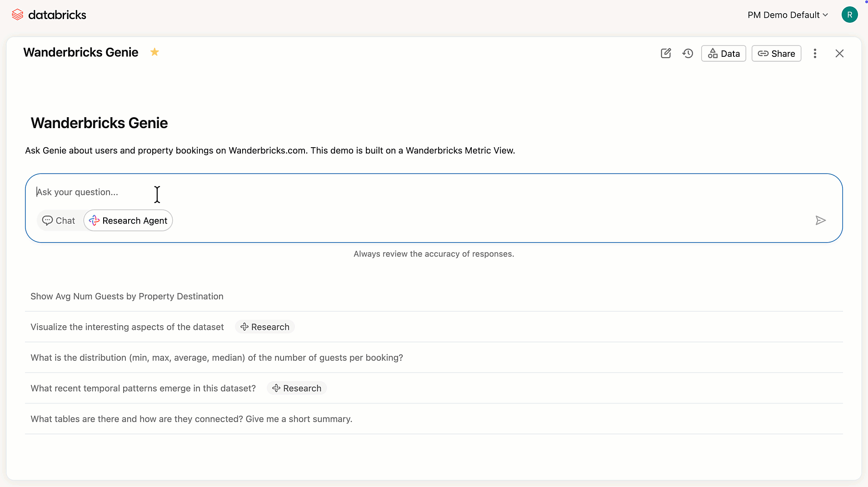Click suggested question about guests per booking distribution
868x487 pixels.
click(x=216, y=358)
